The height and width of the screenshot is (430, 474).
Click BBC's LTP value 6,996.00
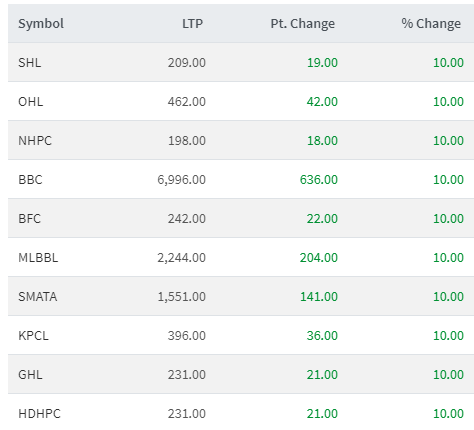tap(181, 180)
